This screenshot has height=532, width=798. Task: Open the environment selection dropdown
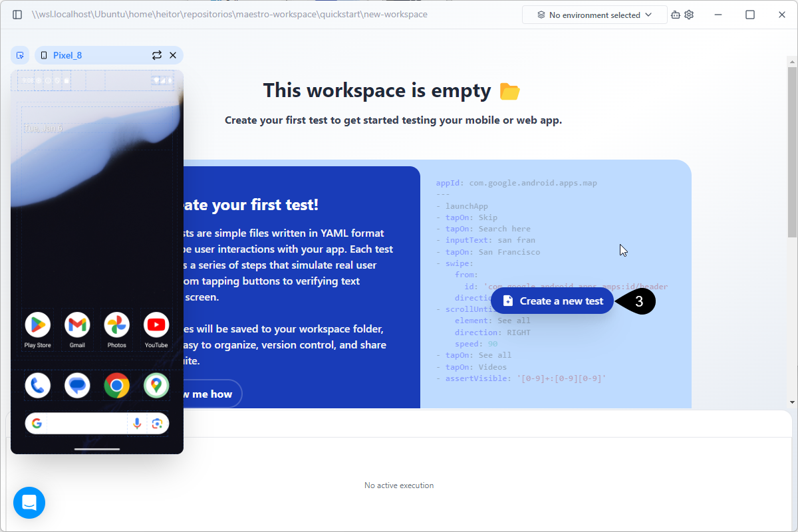tap(594, 15)
